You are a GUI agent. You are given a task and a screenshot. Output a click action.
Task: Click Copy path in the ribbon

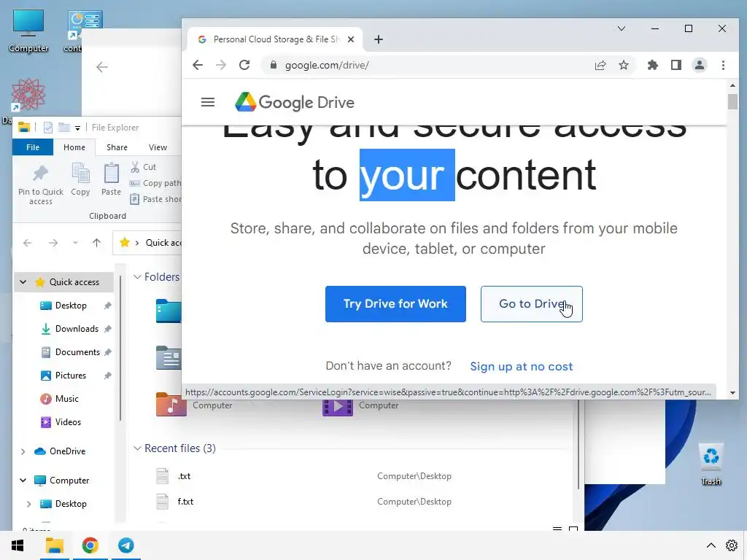[155, 183]
